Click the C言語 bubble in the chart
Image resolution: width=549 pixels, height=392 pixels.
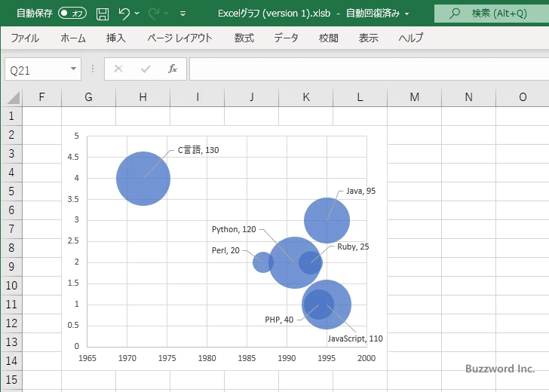pyautogui.click(x=143, y=179)
